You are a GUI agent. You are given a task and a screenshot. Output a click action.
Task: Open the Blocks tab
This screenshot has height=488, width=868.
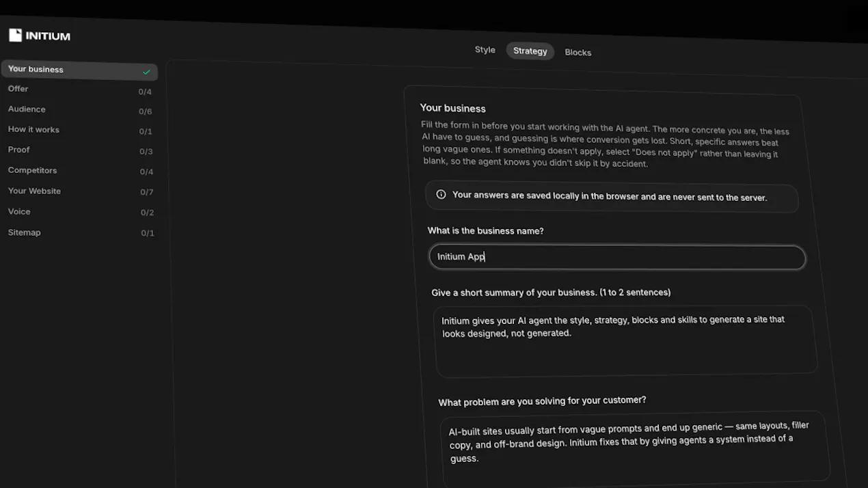click(578, 52)
